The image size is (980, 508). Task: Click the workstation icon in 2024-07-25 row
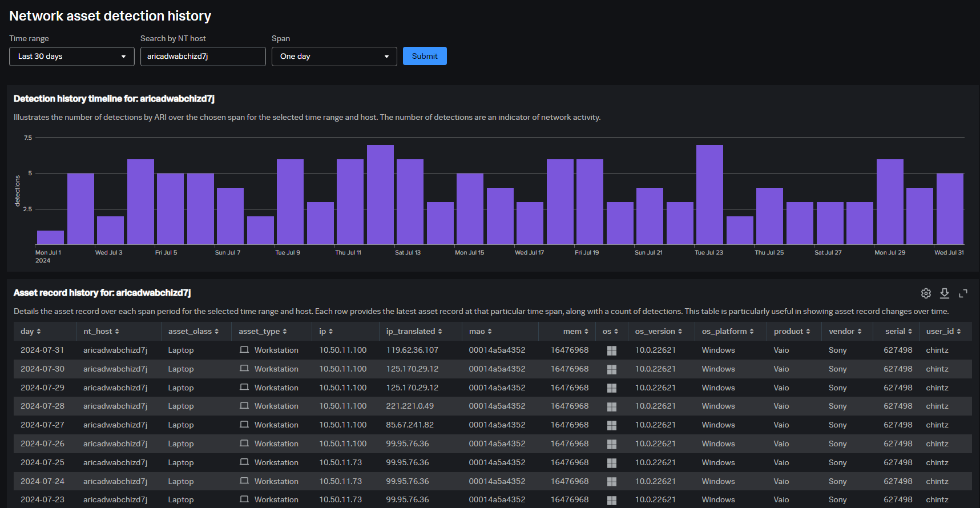[244, 462]
